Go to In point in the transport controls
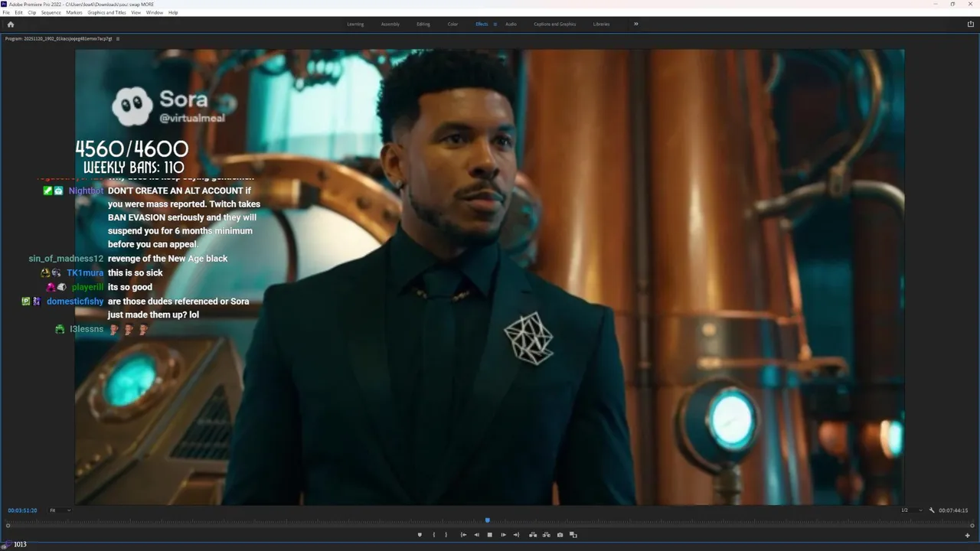Screen dimensions: 980x551 click(x=463, y=535)
